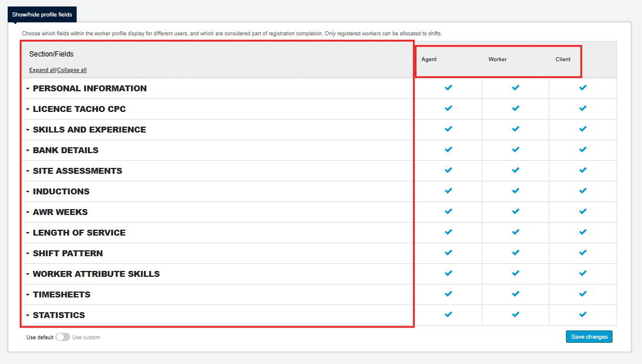This screenshot has width=642, height=364.
Task: Switch the toggle to Use custom
Action: coord(62,337)
